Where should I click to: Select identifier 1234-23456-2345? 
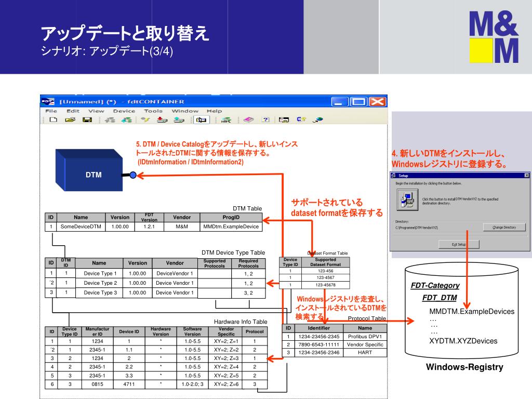coord(319,337)
